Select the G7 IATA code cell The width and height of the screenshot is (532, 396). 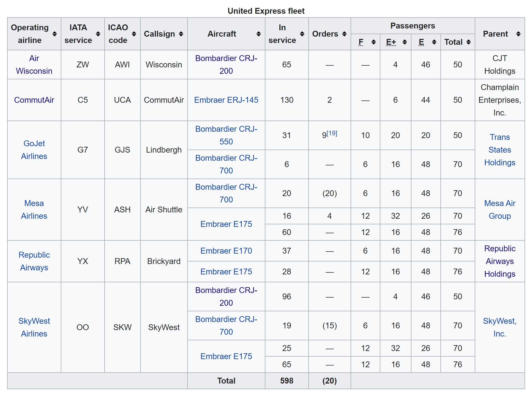83,150
